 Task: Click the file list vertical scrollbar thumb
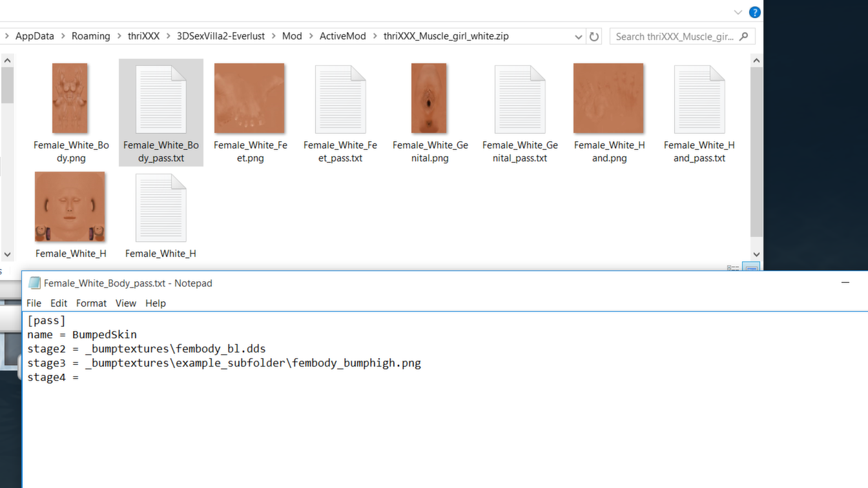pos(756,152)
